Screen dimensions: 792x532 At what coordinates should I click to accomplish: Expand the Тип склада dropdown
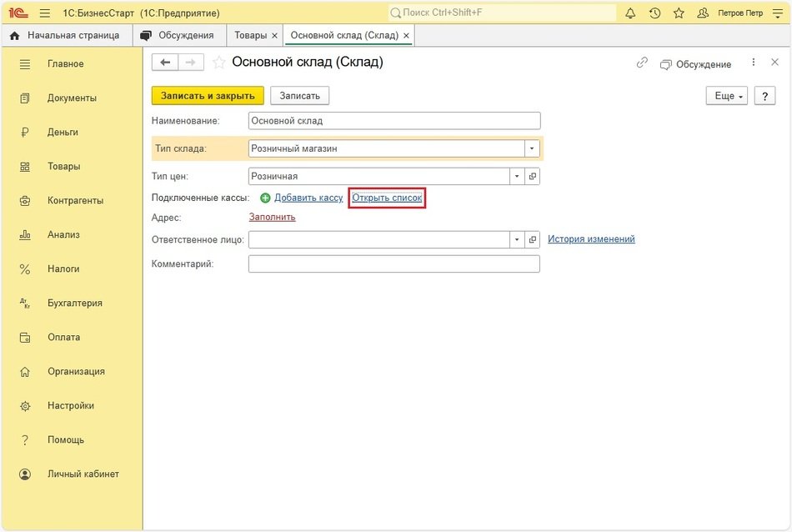[x=532, y=148]
